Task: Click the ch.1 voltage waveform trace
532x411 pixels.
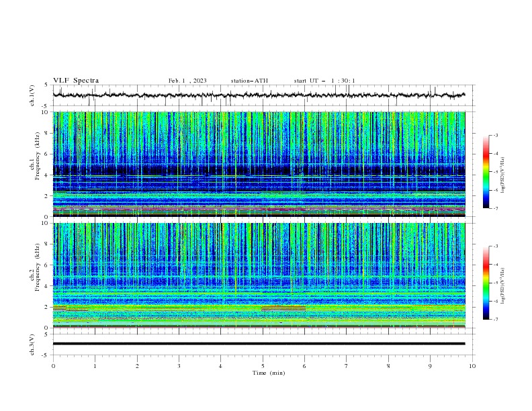Action: tap(259, 95)
